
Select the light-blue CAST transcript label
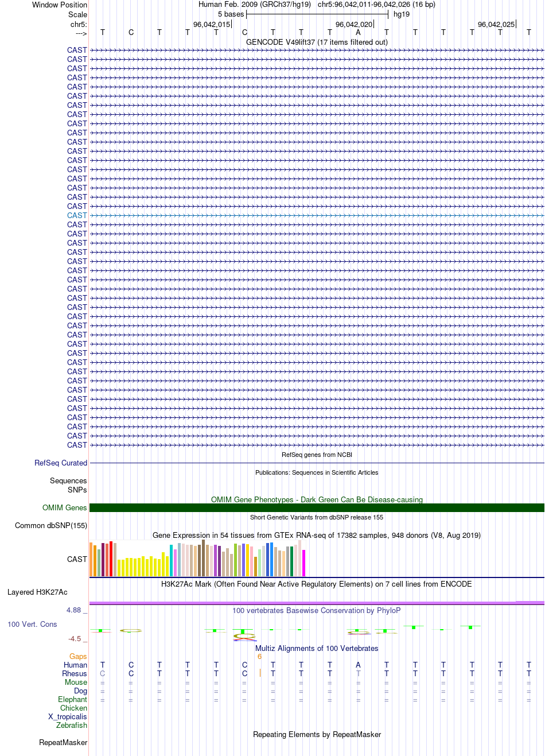click(x=77, y=215)
